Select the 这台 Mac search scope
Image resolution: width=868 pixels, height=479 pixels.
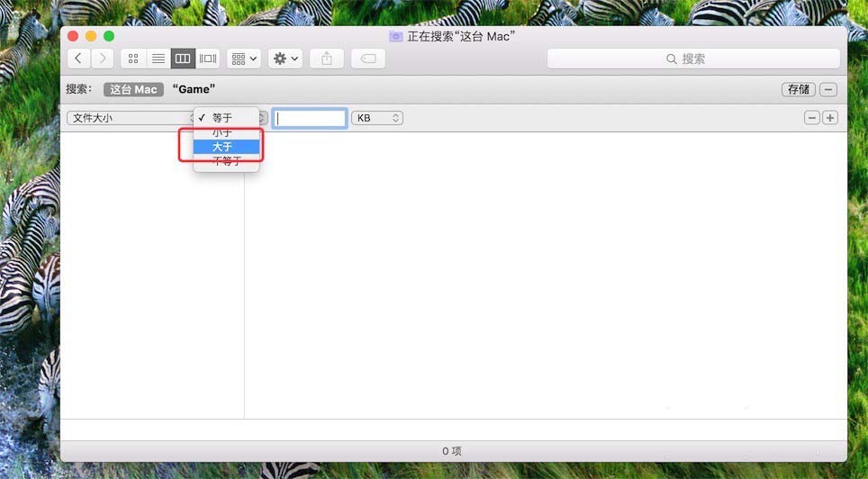coord(133,89)
